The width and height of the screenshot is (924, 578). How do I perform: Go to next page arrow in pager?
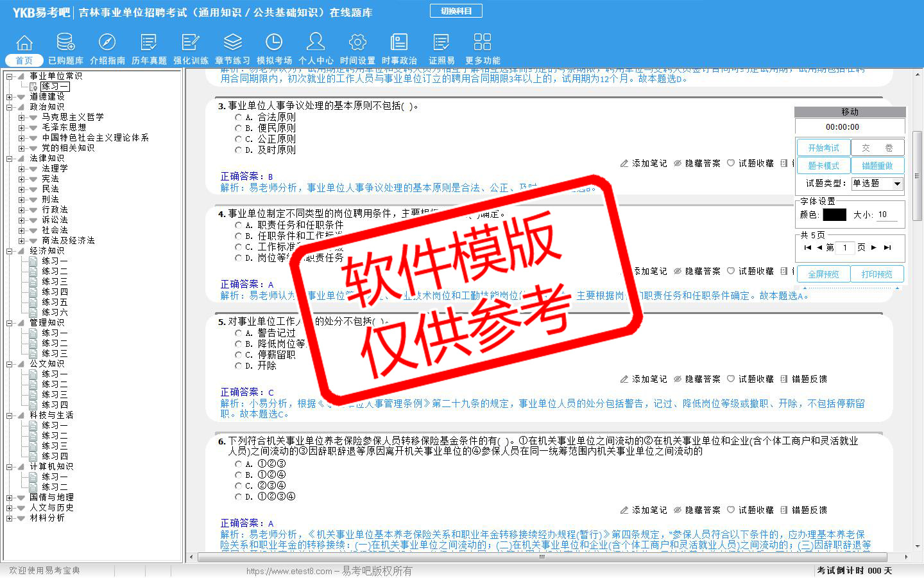click(x=873, y=247)
